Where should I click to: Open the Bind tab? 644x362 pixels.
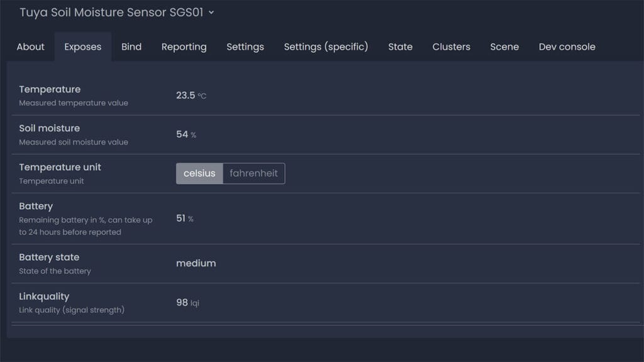(x=131, y=47)
